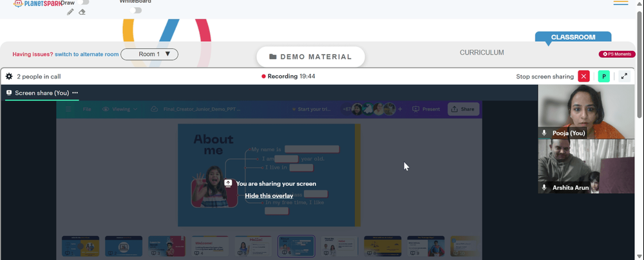
Task: Click the Final_Creator_Junior_Demo_PPT file name
Action: click(x=202, y=109)
